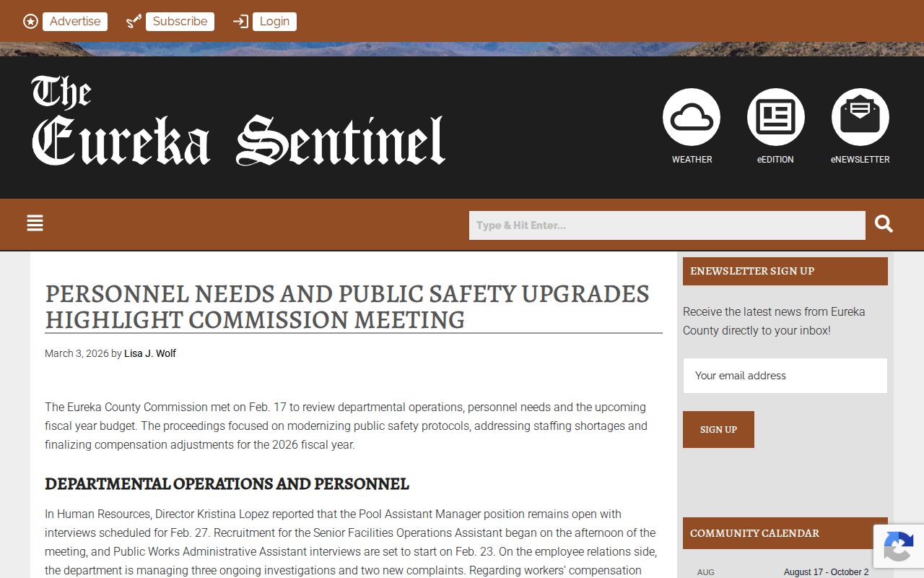Click the Enewsletter Sign Up header
This screenshot has height=578, width=924.
[785, 271]
